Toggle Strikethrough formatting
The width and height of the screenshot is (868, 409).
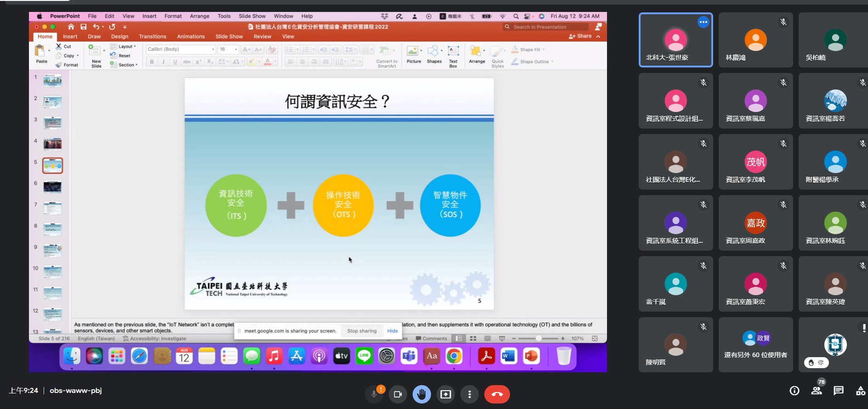(x=187, y=62)
